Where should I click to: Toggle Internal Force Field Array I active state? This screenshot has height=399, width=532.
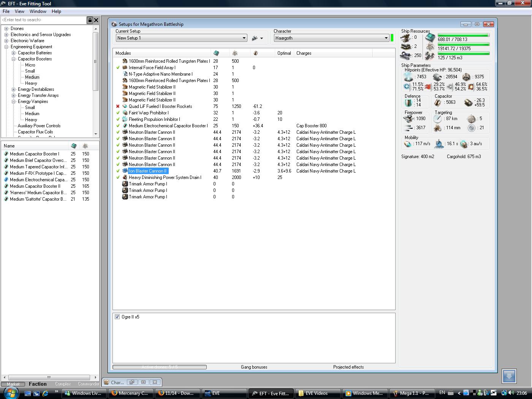click(x=118, y=68)
